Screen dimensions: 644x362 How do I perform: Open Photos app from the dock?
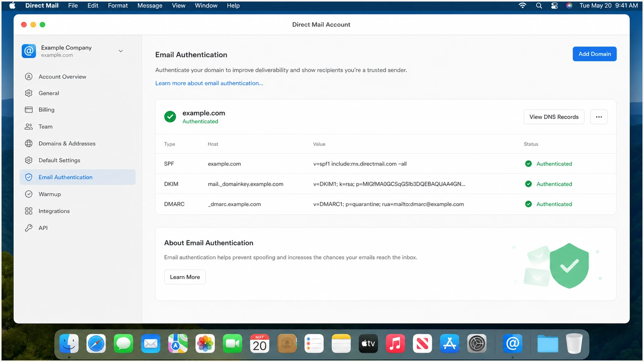(x=205, y=344)
